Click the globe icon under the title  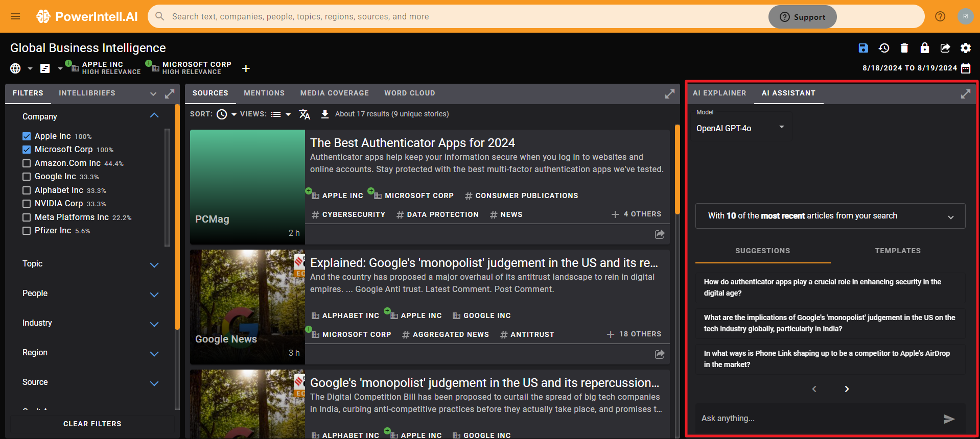click(15, 68)
